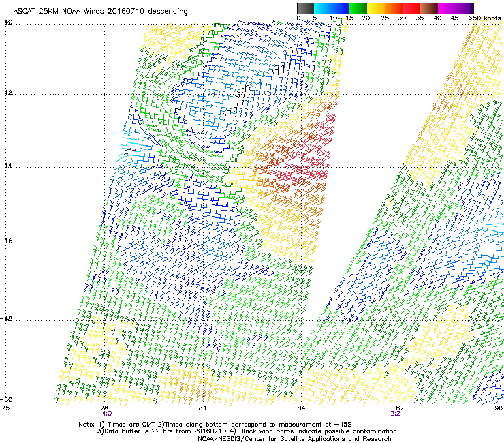Screen dimensions: 504x443
Task: Click the 78 longitude axis label
Action: click(x=104, y=408)
